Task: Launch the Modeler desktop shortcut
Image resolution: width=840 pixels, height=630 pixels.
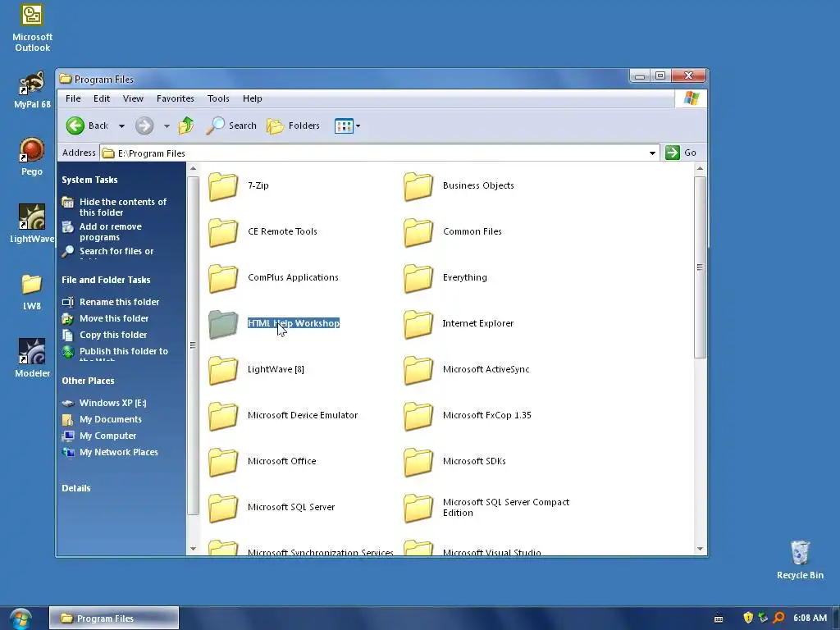Action: [x=32, y=358]
